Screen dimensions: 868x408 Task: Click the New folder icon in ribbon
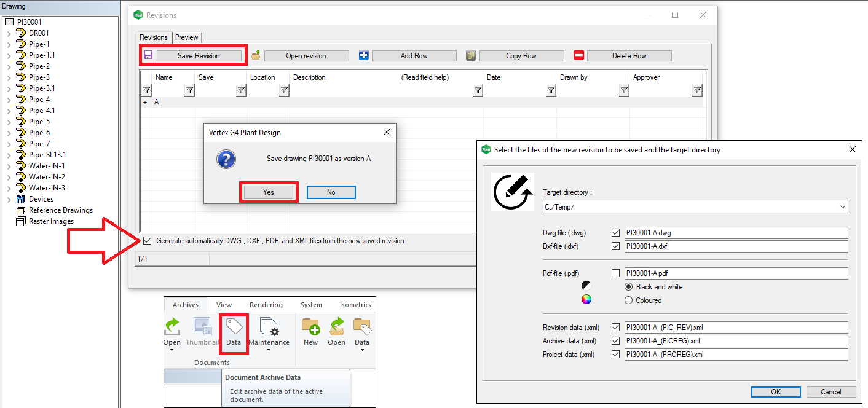click(310, 326)
